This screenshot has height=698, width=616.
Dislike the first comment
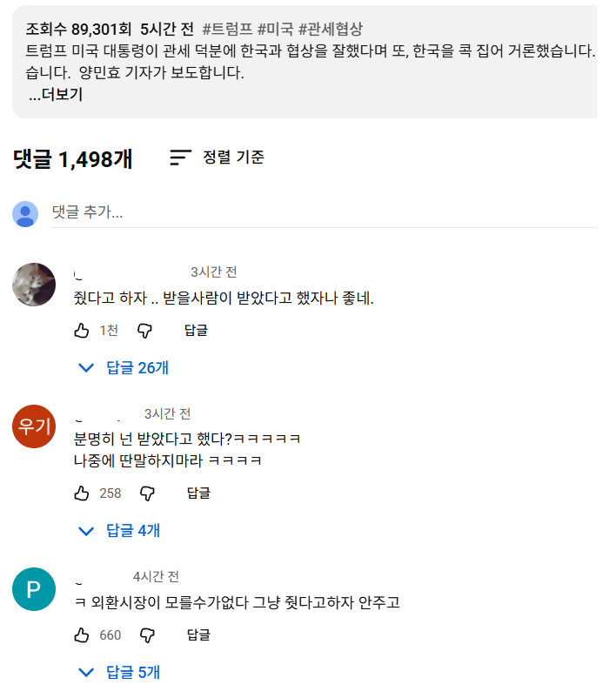pos(145,331)
